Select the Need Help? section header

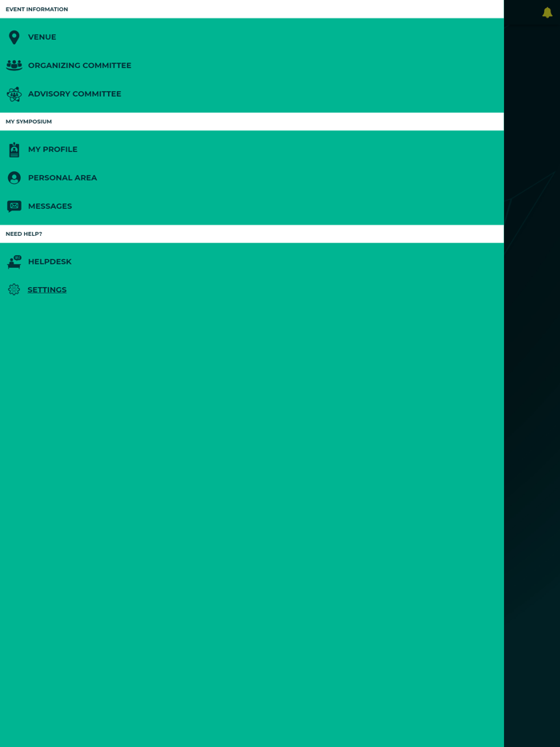[x=252, y=234]
